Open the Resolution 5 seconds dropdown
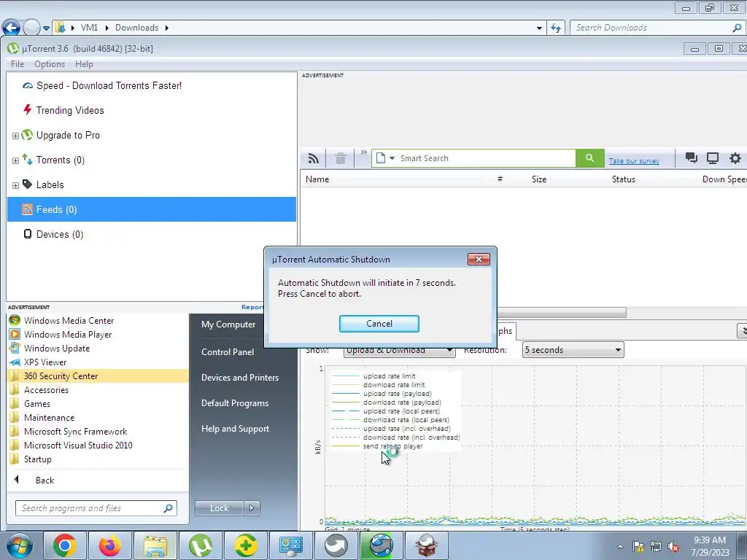Viewport: 747px width, 560px height. (573, 350)
